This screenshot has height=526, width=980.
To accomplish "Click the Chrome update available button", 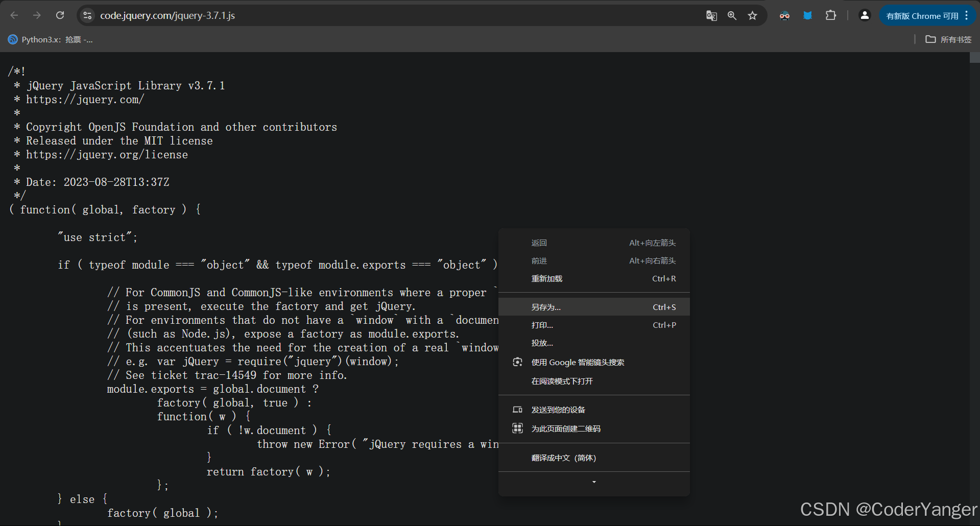I will [x=922, y=16].
